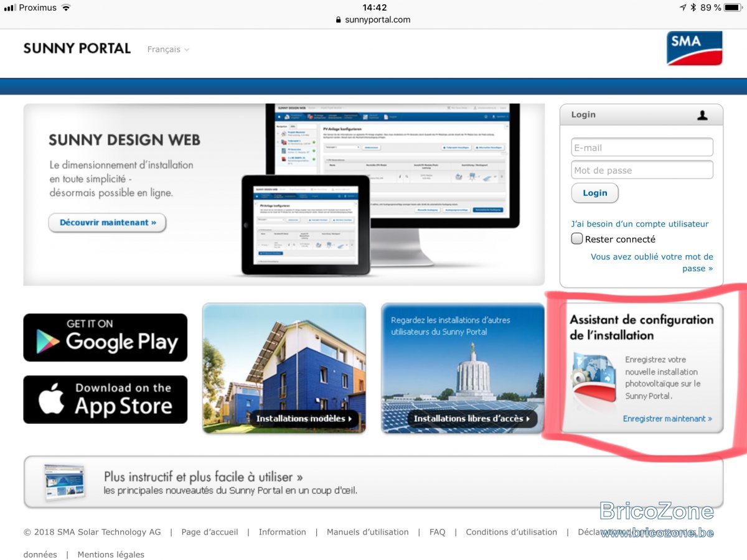Click the solar panels capitol photo
Image resolution: width=747 pixels, height=560 pixels.
pos(463,368)
